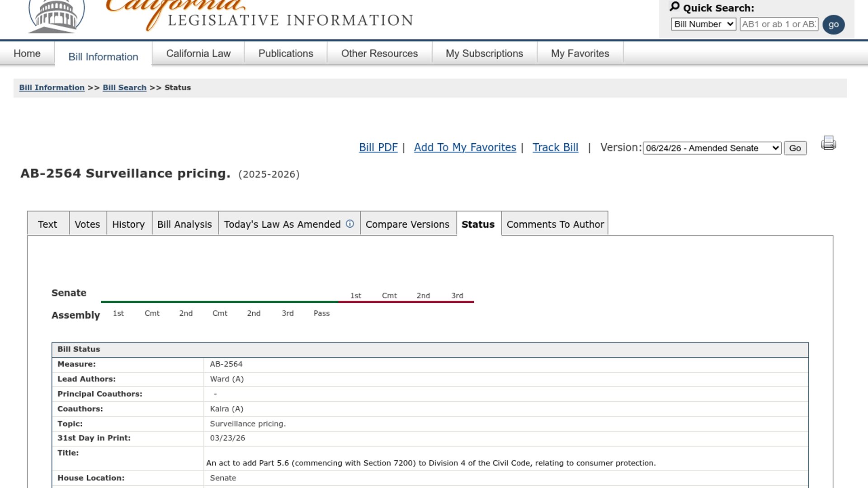
Task: Click House Location value Senate
Action: (x=223, y=478)
